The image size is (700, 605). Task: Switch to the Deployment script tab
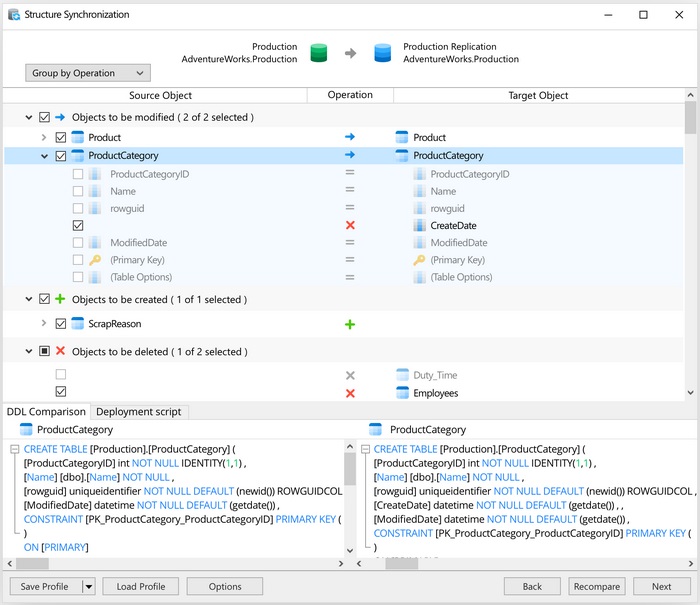point(139,412)
